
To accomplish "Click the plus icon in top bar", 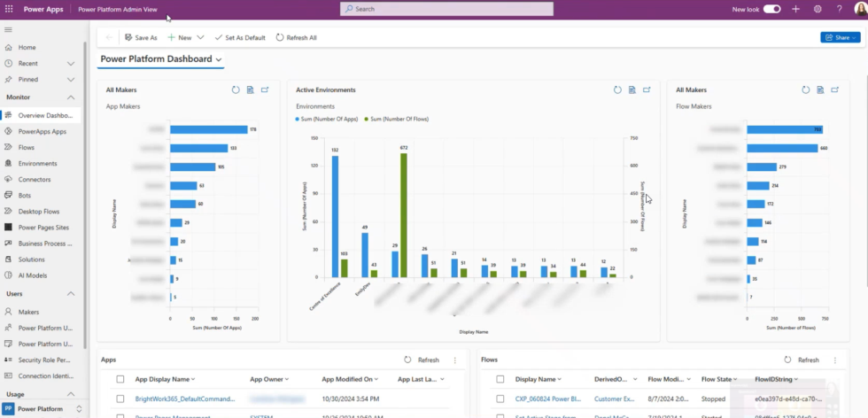I will pyautogui.click(x=795, y=9).
